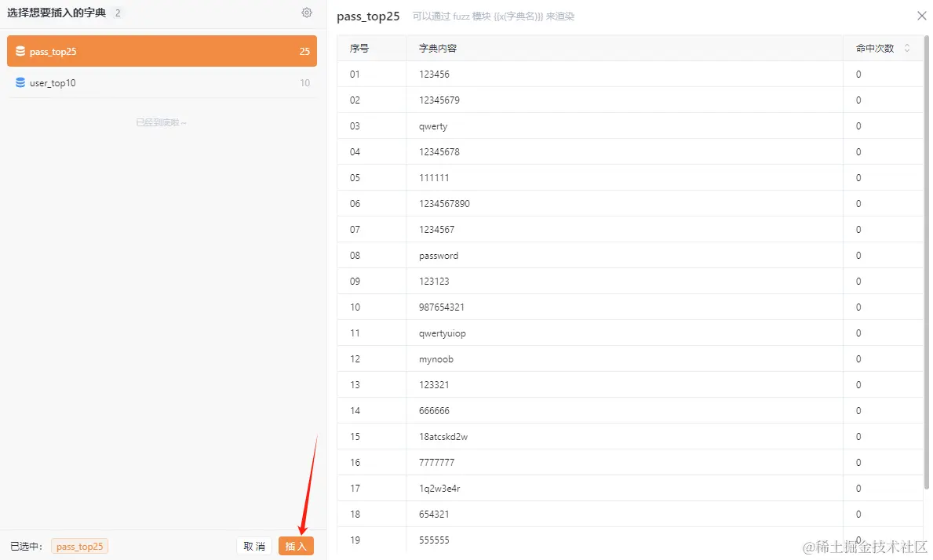Click the 插入 insert button
The image size is (933, 560).
tap(296, 547)
